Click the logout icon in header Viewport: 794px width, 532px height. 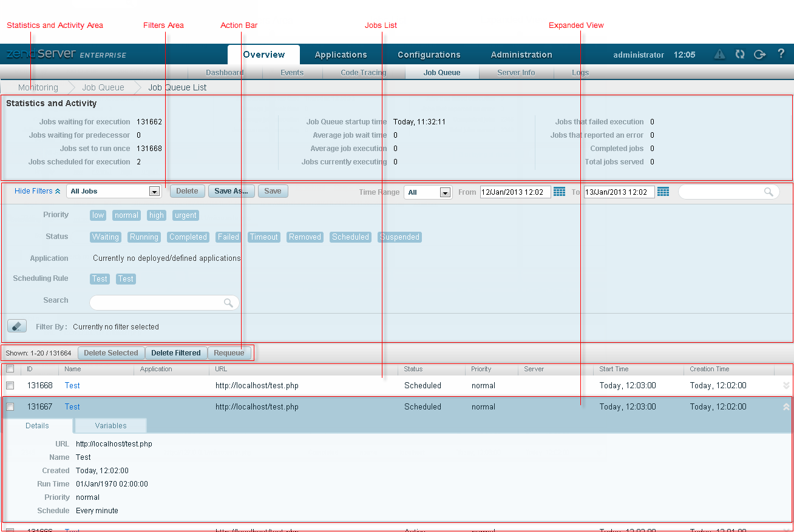[759, 54]
